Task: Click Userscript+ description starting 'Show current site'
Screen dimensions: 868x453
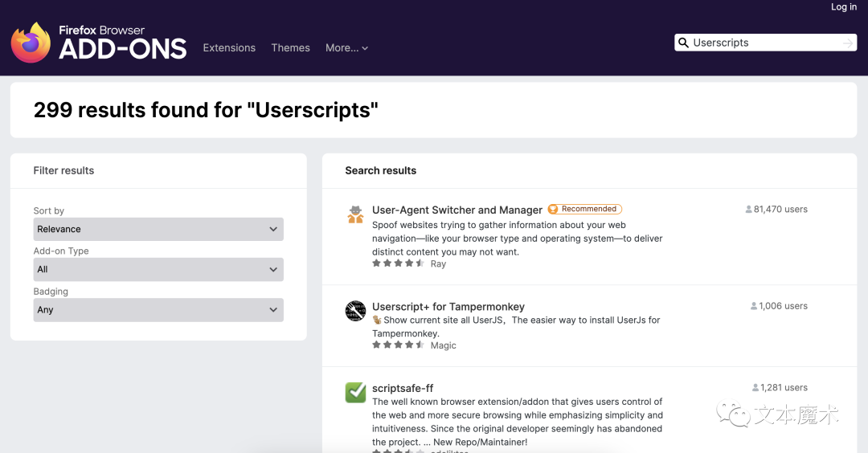Action: click(x=516, y=326)
